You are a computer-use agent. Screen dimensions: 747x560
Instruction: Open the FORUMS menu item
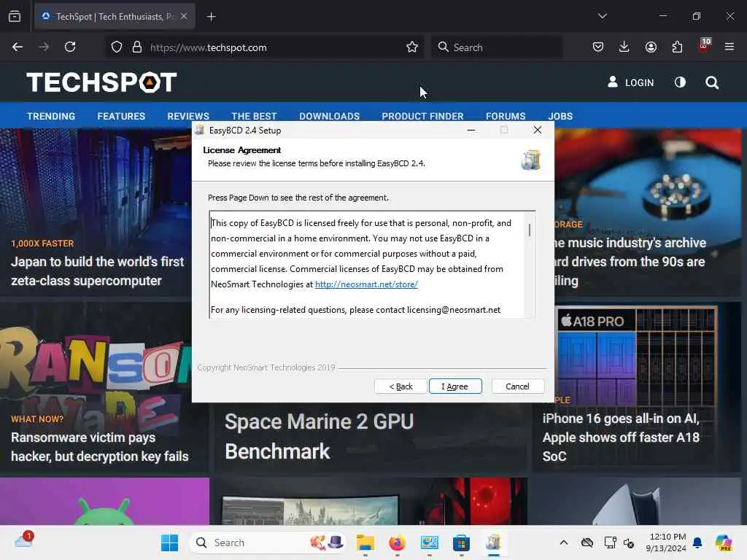506,116
